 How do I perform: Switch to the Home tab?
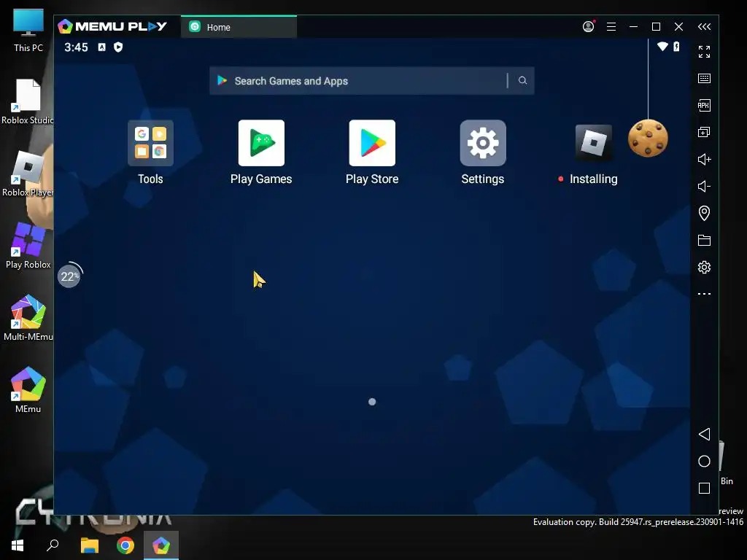[239, 27]
